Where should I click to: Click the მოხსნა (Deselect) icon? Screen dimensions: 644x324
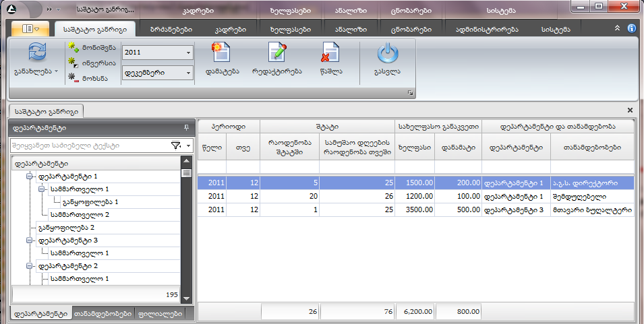click(74, 77)
